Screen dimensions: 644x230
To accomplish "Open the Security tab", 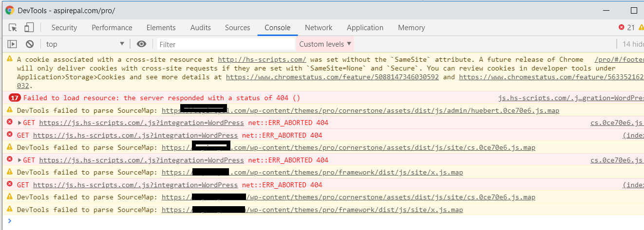I will [64, 28].
